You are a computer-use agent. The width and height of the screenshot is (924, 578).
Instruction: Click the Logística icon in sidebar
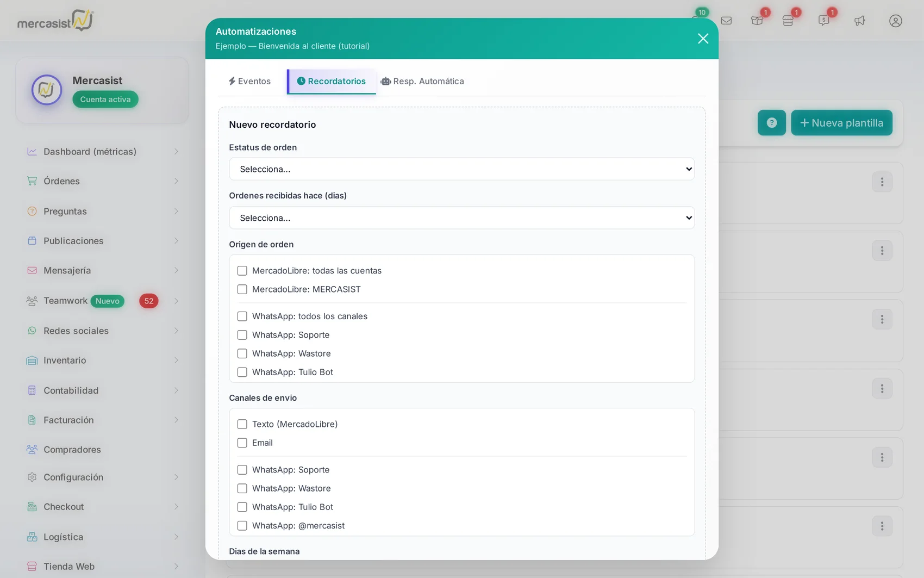pyautogui.click(x=32, y=537)
